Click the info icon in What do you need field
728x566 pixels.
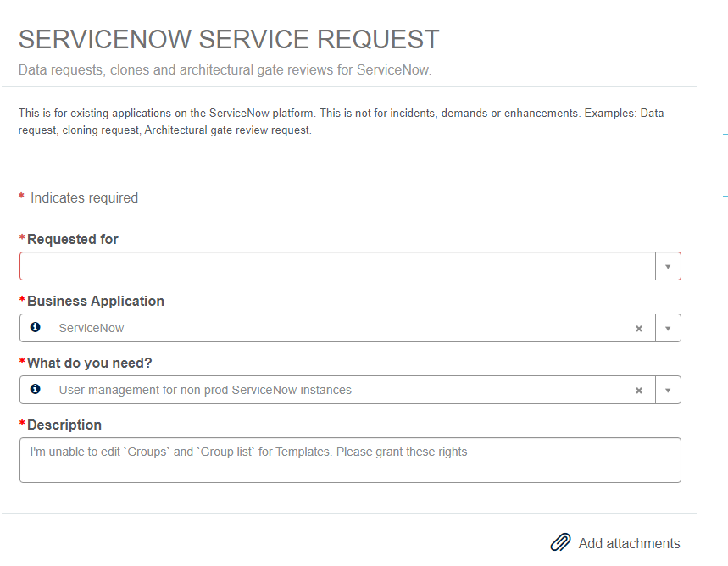pos(36,389)
